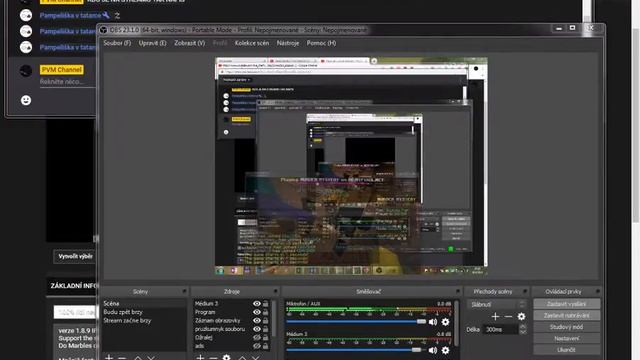Open the Soubor (F) menu

coord(117,43)
